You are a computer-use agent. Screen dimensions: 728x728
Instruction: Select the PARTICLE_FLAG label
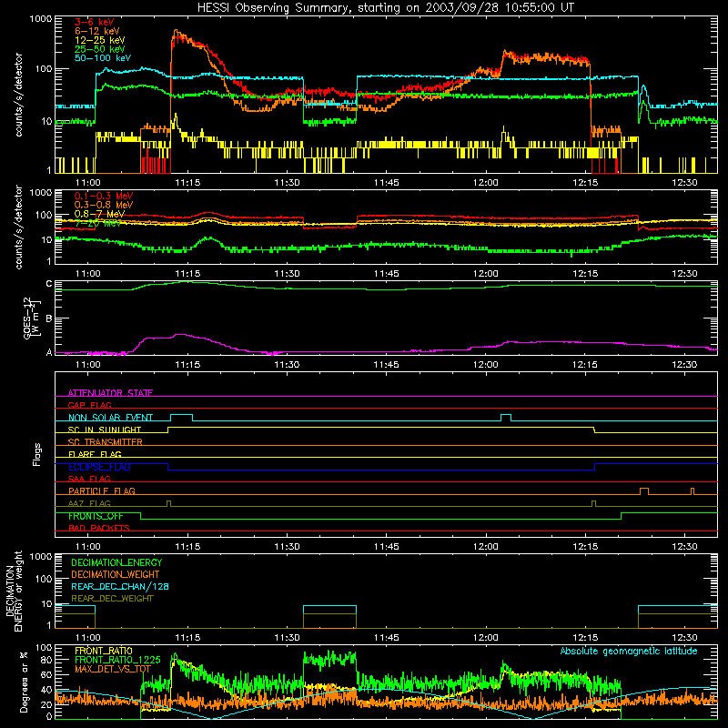101,490
